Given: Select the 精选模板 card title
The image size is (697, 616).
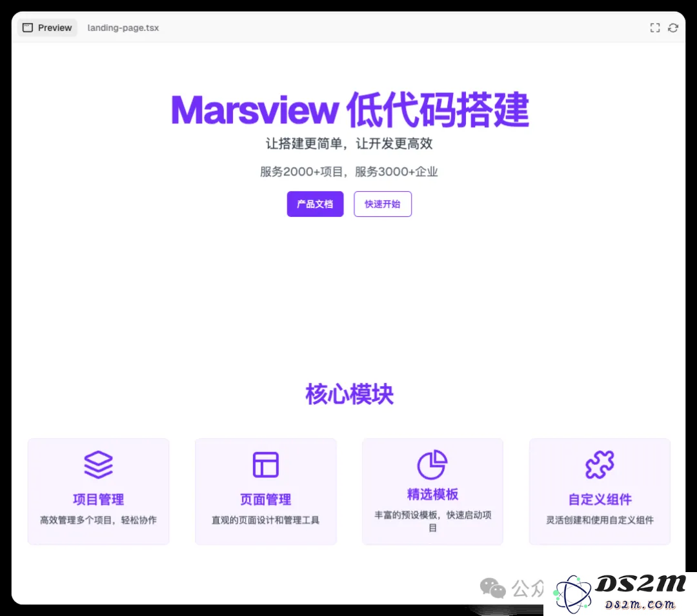Looking at the screenshot, I should [x=432, y=494].
